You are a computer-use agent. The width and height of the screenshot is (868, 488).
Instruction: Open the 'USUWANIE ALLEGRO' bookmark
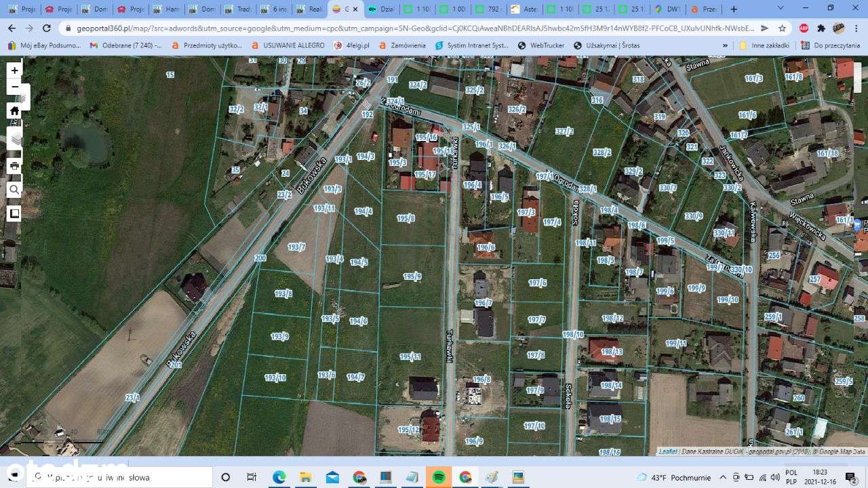[287, 45]
